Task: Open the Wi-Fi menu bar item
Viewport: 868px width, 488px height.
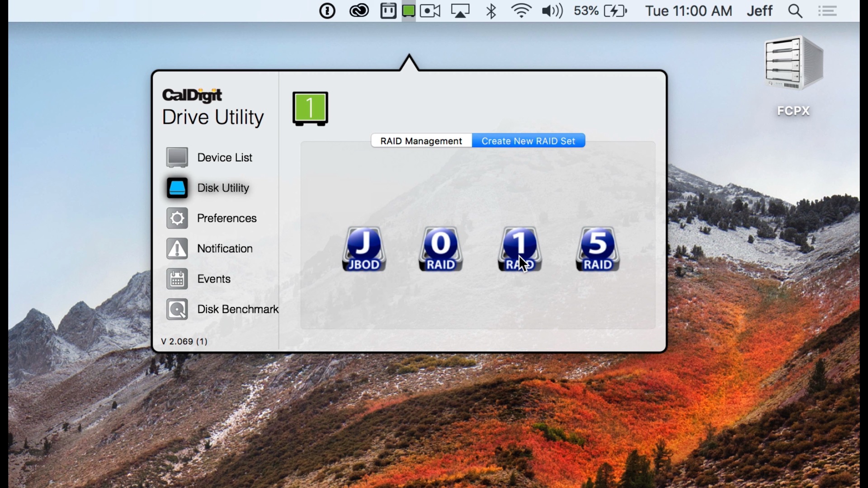Action: (521, 11)
